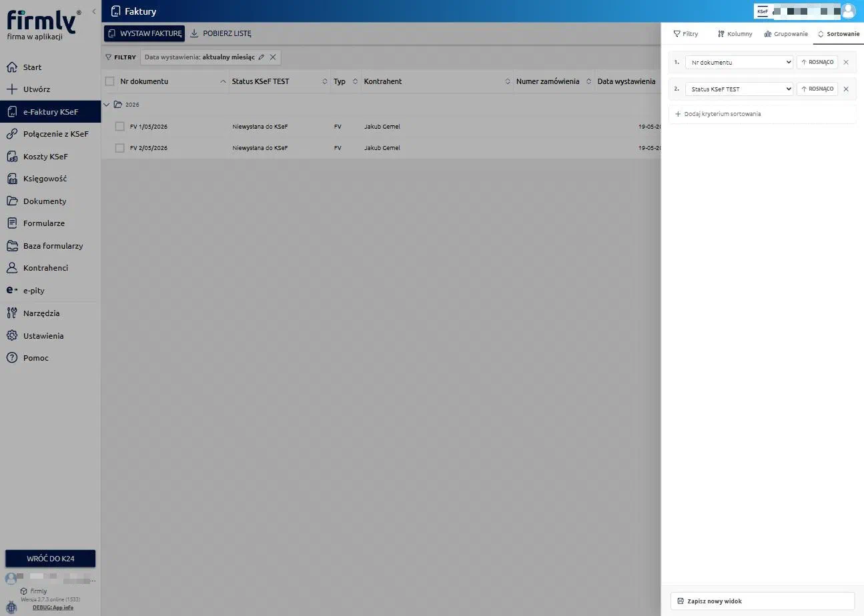Image resolution: width=864 pixels, height=616 pixels.
Task: Tick the checkbox for FV 1/05/2026
Action: pos(120,126)
